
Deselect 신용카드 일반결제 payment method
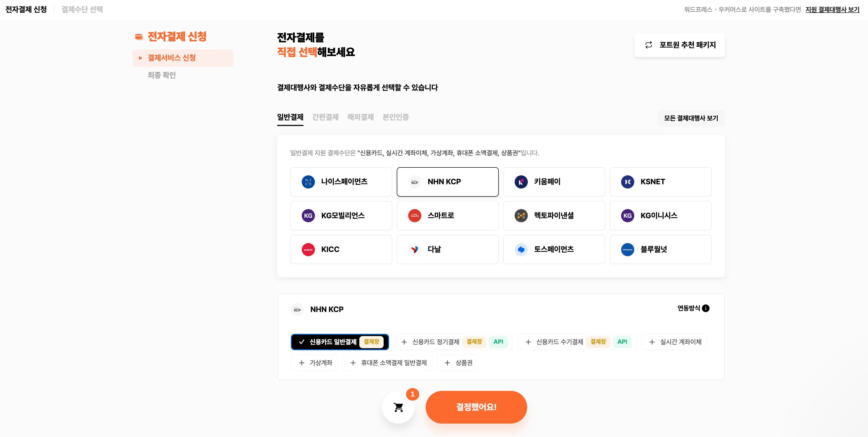pyautogui.click(x=339, y=342)
